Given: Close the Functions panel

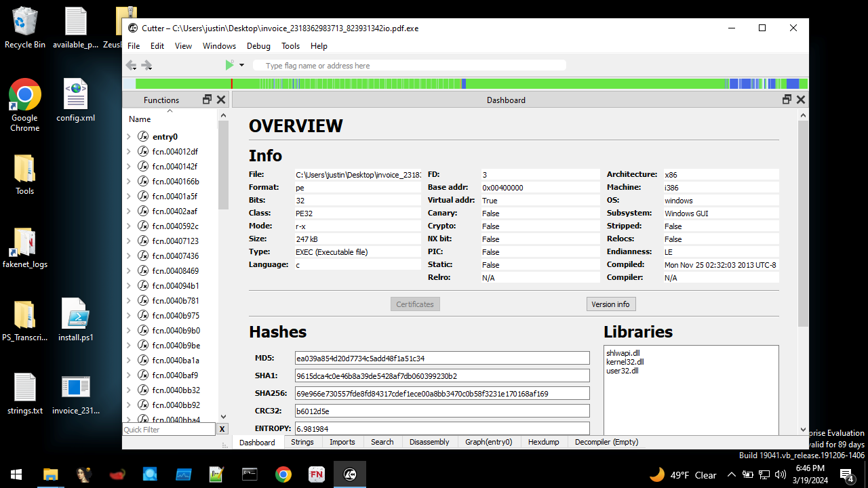Looking at the screenshot, I should pos(220,100).
